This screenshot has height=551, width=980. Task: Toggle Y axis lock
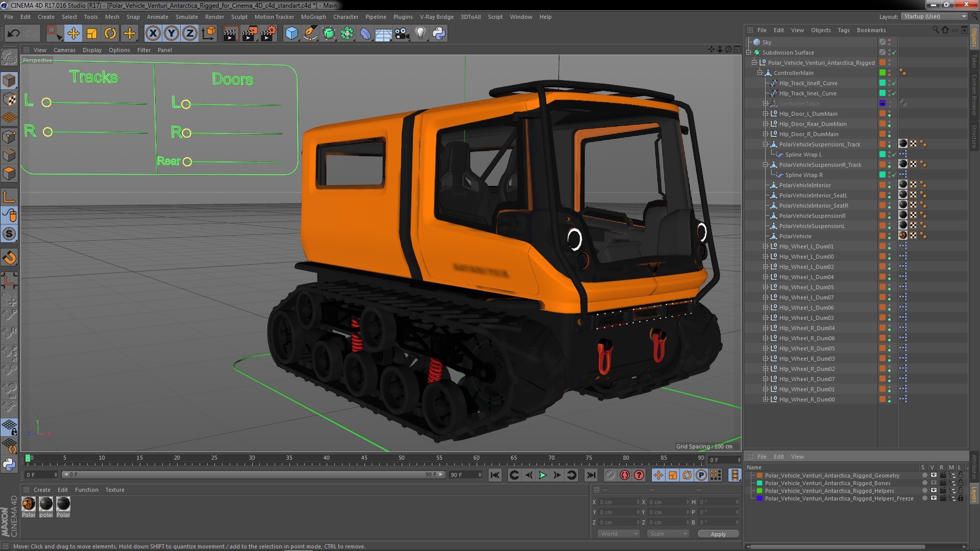171,34
